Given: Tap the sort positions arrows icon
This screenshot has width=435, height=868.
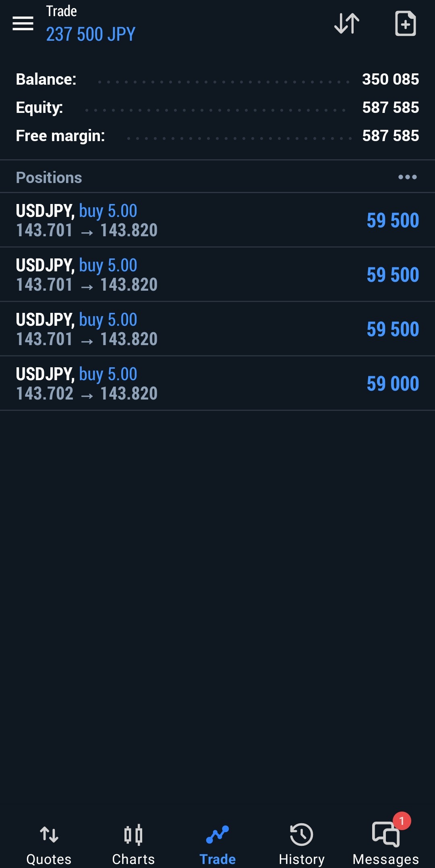Looking at the screenshot, I should tap(347, 23).
